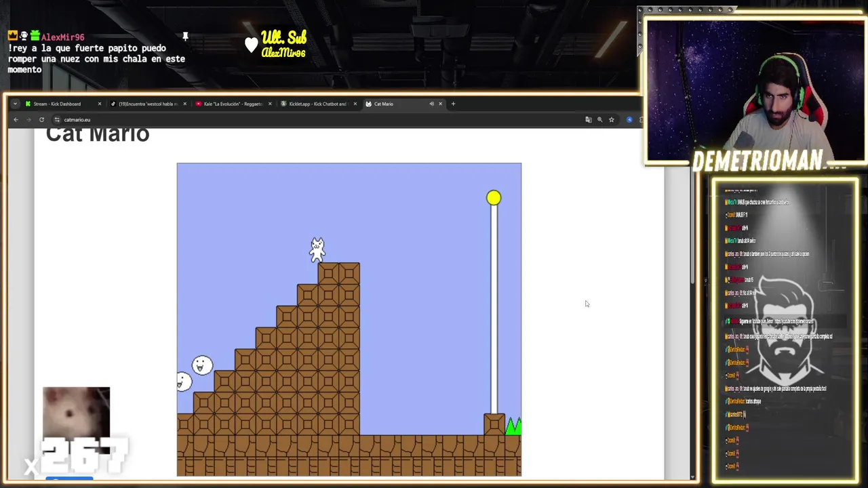Viewport: 868px width, 488px height.
Task: Open the tab search dropdown arrow
Action: coord(15,104)
